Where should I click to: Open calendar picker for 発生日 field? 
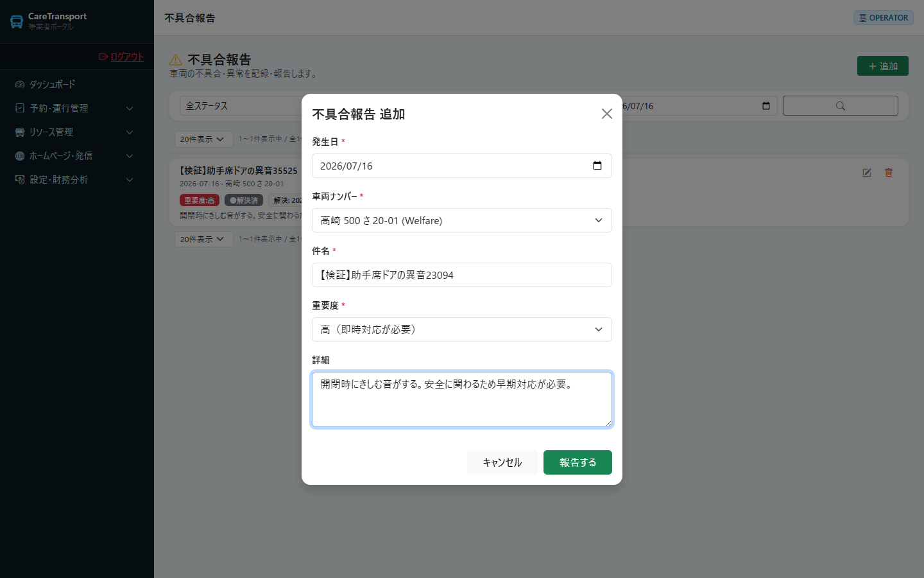[x=597, y=166]
